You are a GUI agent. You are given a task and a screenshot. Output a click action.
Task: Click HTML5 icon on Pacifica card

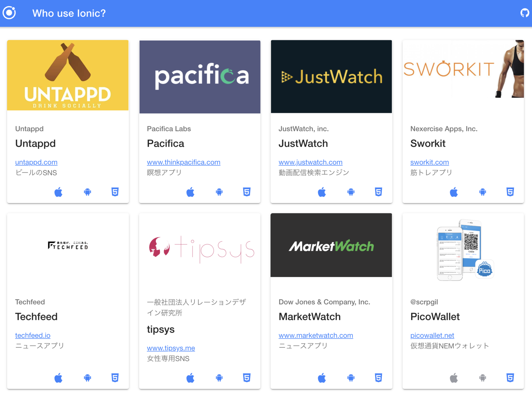[x=247, y=192]
